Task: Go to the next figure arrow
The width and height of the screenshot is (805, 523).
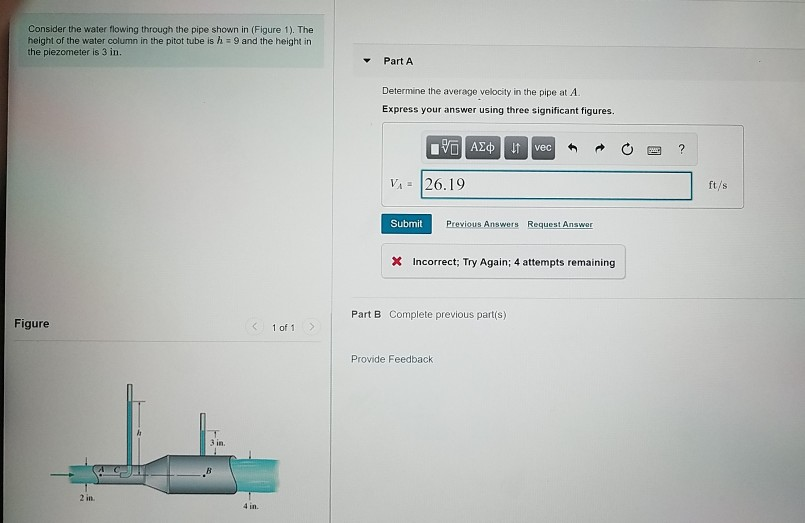Action: pyautogui.click(x=311, y=326)
